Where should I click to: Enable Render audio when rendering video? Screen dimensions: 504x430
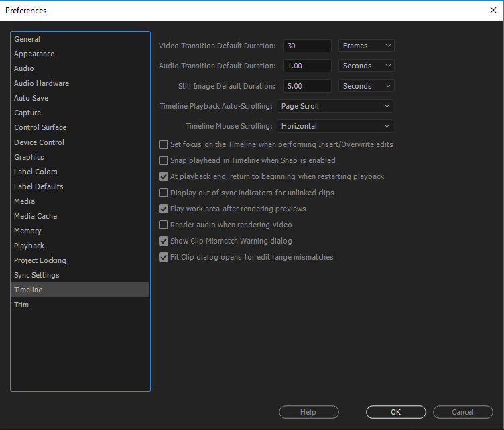point(164,225)
